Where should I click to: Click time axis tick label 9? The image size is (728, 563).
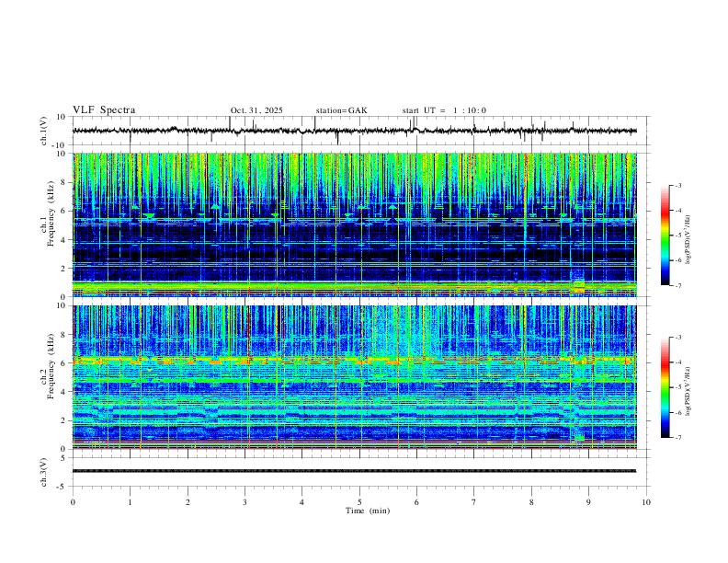coord(588,502)
